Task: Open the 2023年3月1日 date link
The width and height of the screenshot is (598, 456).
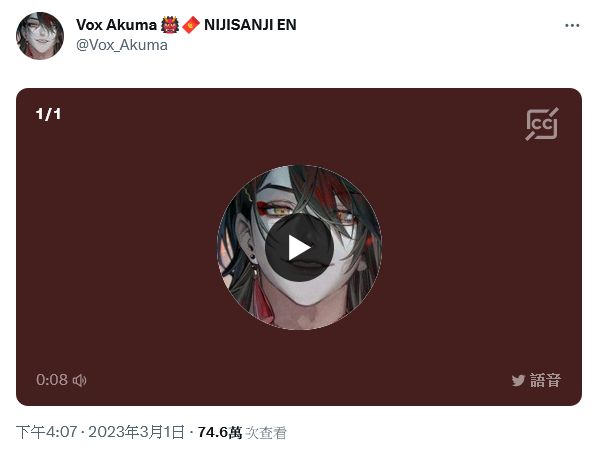Action: click(x=137, y=432)
